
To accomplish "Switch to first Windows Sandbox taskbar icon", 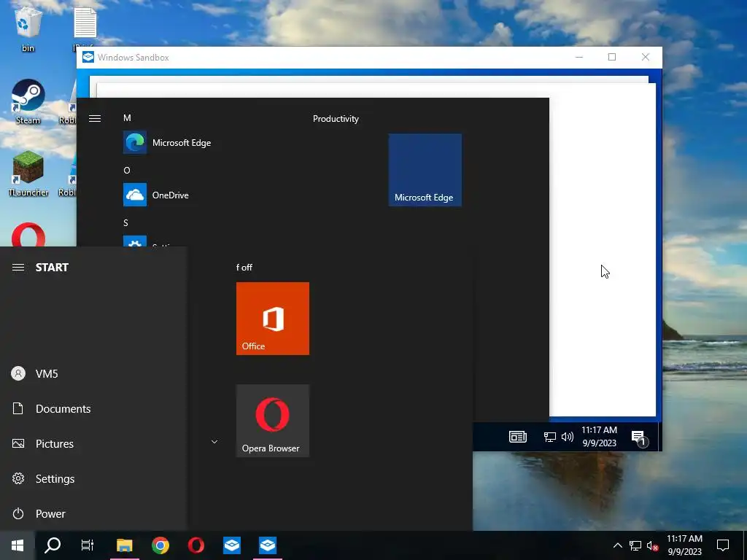I will click(231, 545).
